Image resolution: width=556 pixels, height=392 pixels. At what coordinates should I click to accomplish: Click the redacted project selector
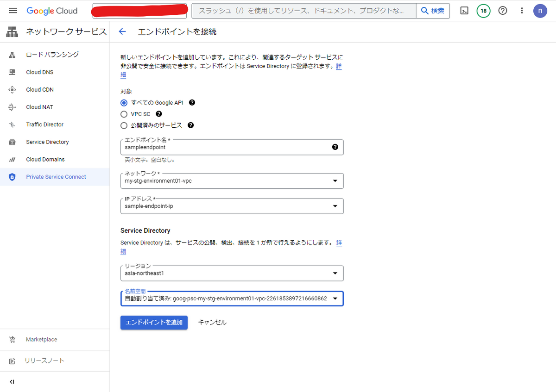[140, 11]
